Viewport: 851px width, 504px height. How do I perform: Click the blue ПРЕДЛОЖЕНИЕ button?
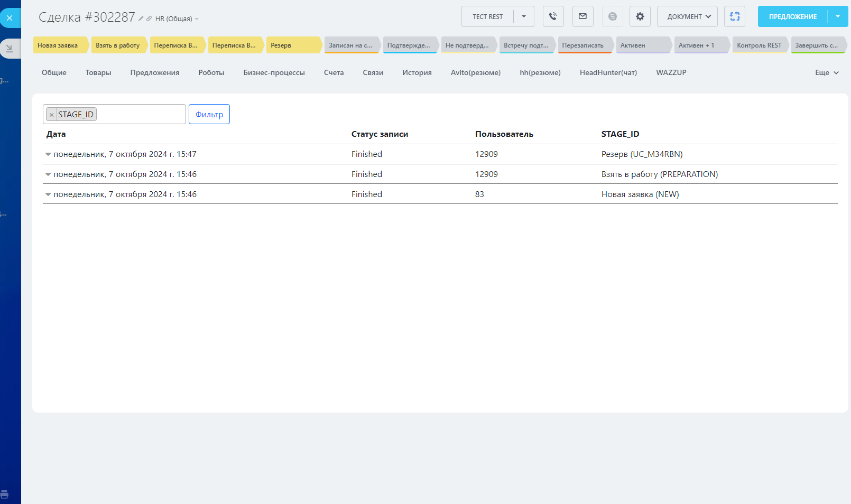[x=792, y=16]
